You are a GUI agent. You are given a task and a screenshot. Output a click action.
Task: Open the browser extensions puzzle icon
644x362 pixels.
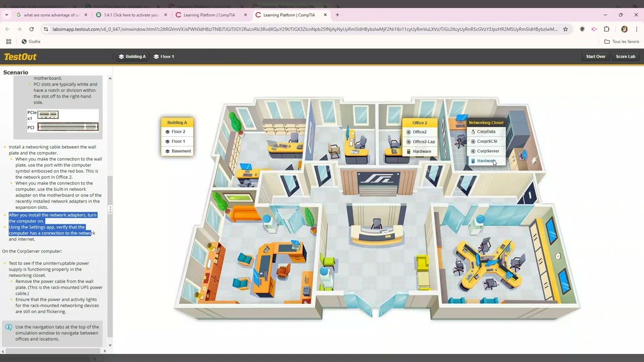[606, 29]
